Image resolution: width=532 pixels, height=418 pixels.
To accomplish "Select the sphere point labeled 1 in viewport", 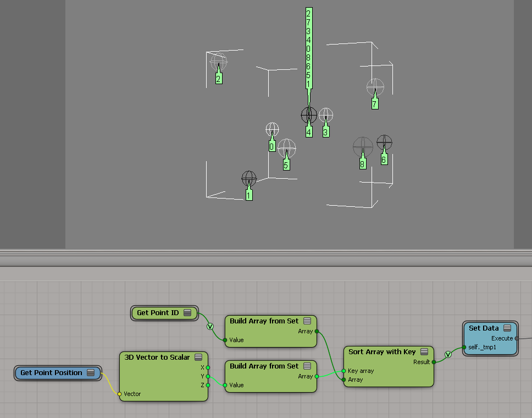I will [x=249, y=179].
